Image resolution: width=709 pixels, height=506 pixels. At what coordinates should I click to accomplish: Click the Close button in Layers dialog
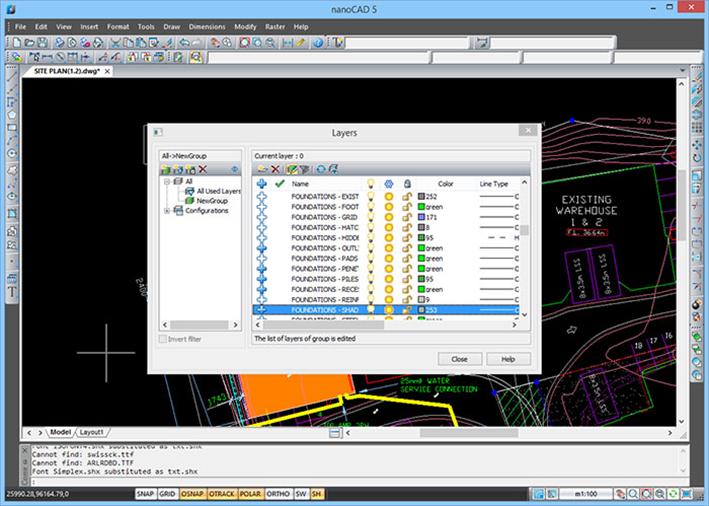[x=459, y=358]
